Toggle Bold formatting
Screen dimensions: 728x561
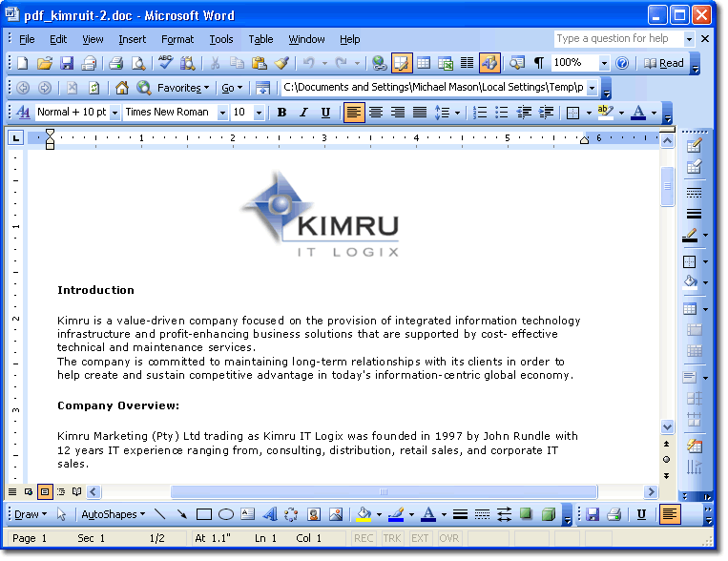pyautogui.click(x=281, y=113)
